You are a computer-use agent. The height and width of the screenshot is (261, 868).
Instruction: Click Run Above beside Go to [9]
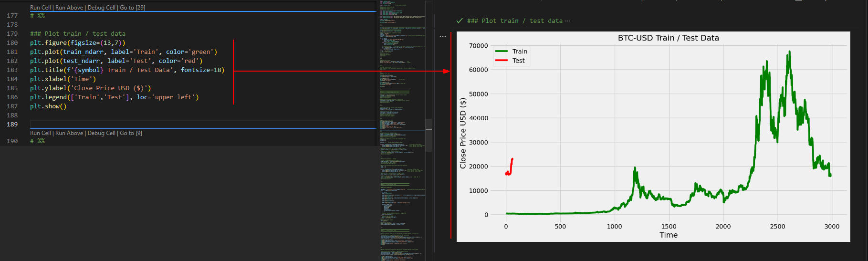[x=69, y=133]
